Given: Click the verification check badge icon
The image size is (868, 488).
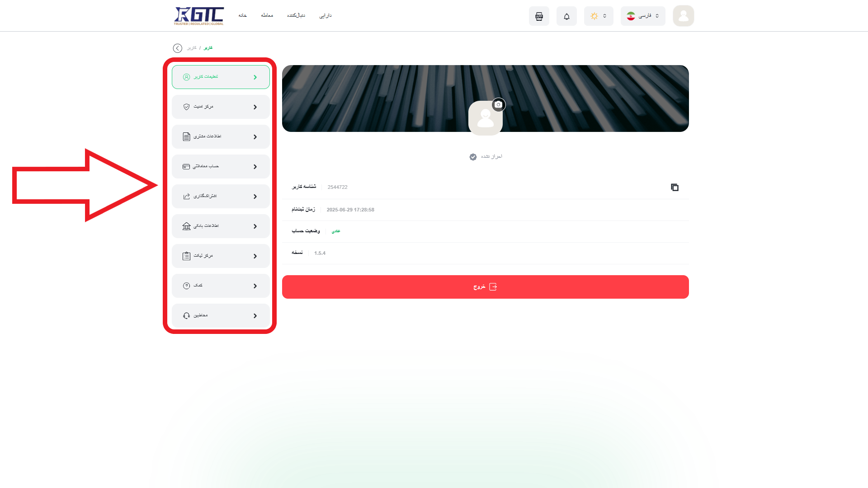Looking at the screenshot, I should coord(473,157).
